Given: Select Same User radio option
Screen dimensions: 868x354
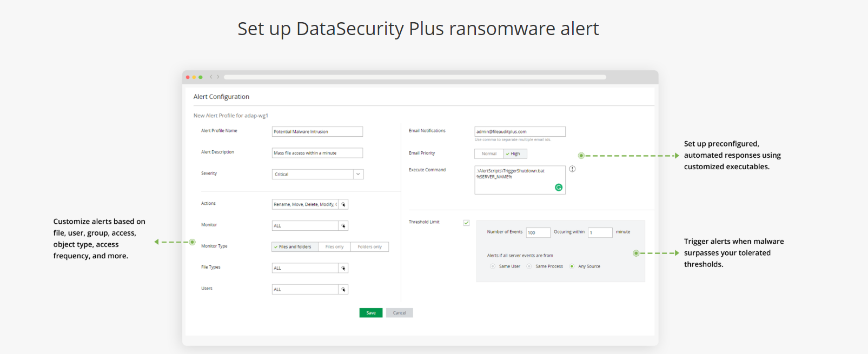Looking at the screenshot, I should click(x=493, y=266).
